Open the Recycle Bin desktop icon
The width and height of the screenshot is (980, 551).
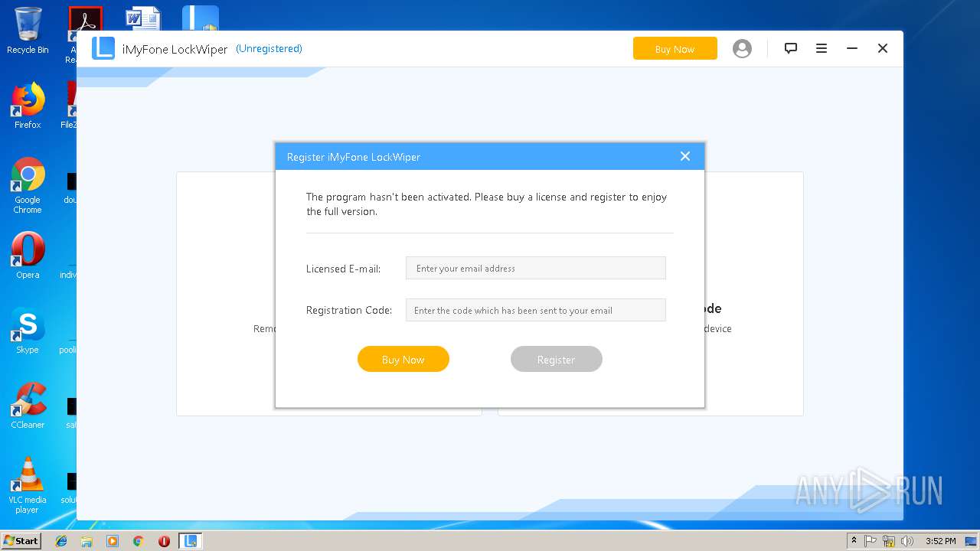click(x=28, y=31)
